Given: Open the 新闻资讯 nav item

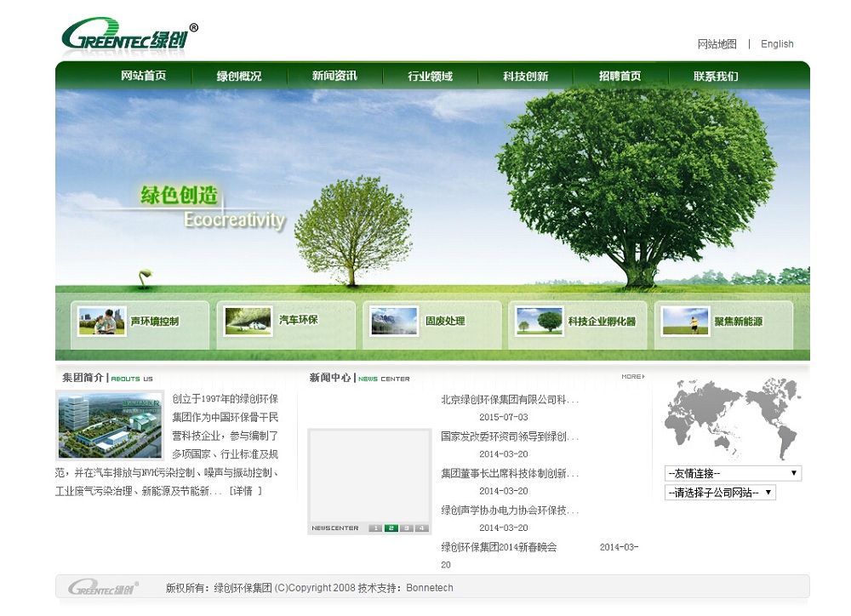Looking at the screenshot, I should [x=334, y=76].
